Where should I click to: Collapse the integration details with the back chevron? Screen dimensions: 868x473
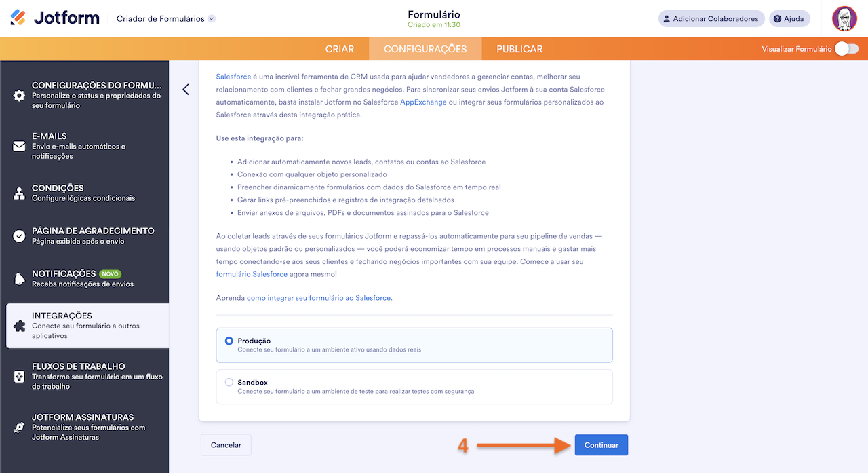(185, 89)
